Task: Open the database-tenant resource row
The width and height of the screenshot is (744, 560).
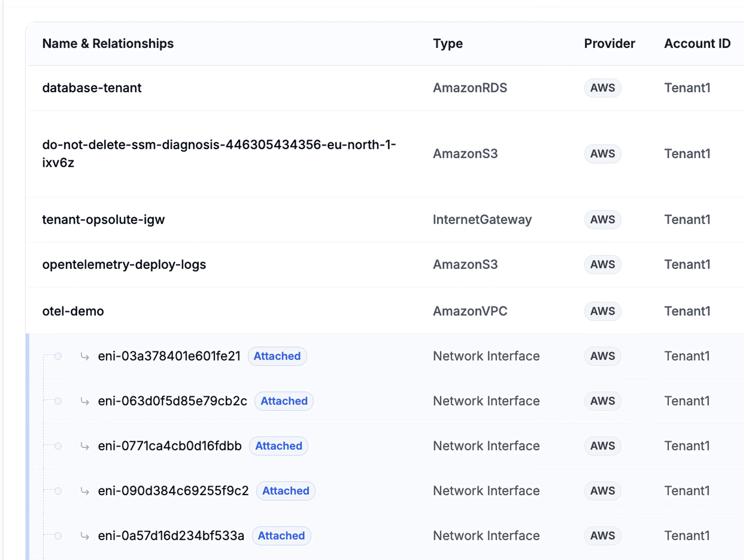Action: 92,88
